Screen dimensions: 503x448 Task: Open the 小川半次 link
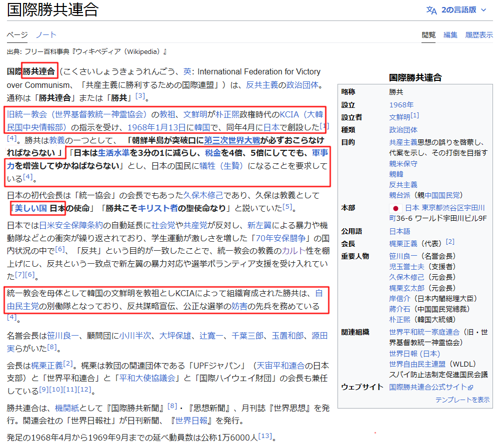point(135,336)
